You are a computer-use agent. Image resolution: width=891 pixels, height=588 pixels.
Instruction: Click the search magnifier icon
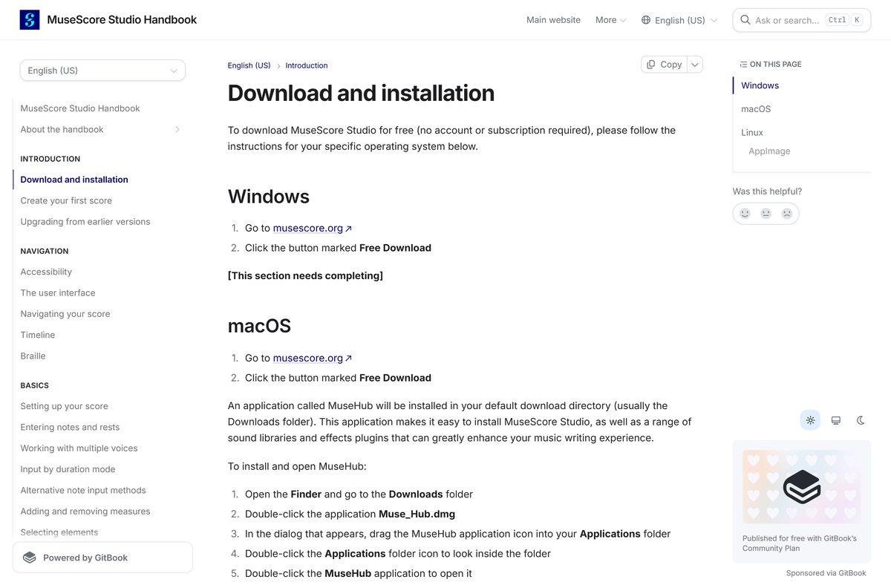click(x=745, y=20)
